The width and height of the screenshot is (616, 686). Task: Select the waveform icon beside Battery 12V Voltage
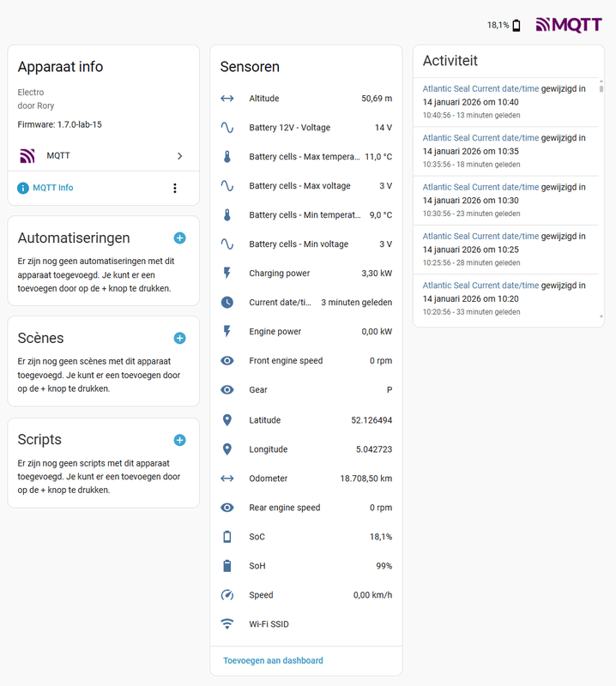pos(226,127)
